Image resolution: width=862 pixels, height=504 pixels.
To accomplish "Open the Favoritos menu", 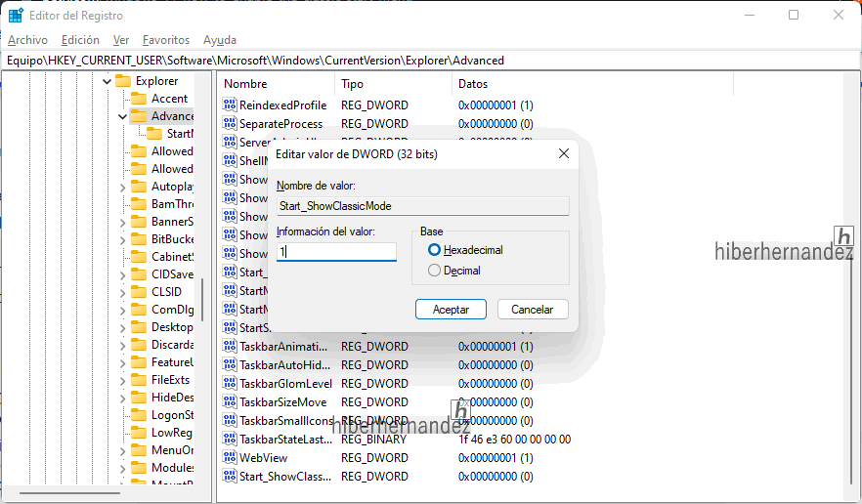I will click(166, 40).
